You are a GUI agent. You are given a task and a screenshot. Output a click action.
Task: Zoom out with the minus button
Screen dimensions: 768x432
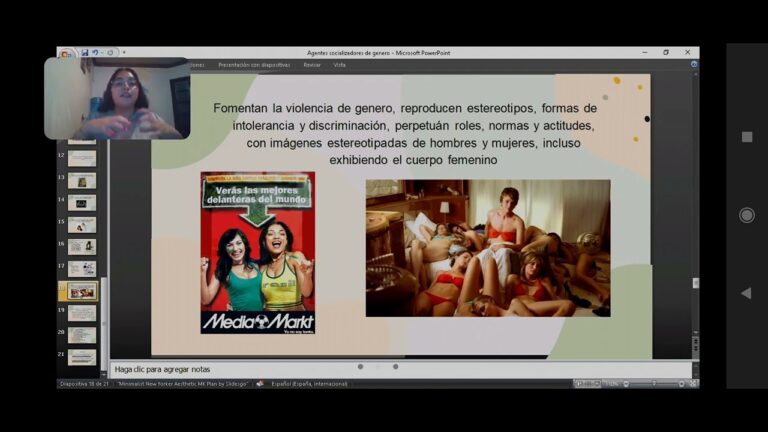tap(626, 384)
